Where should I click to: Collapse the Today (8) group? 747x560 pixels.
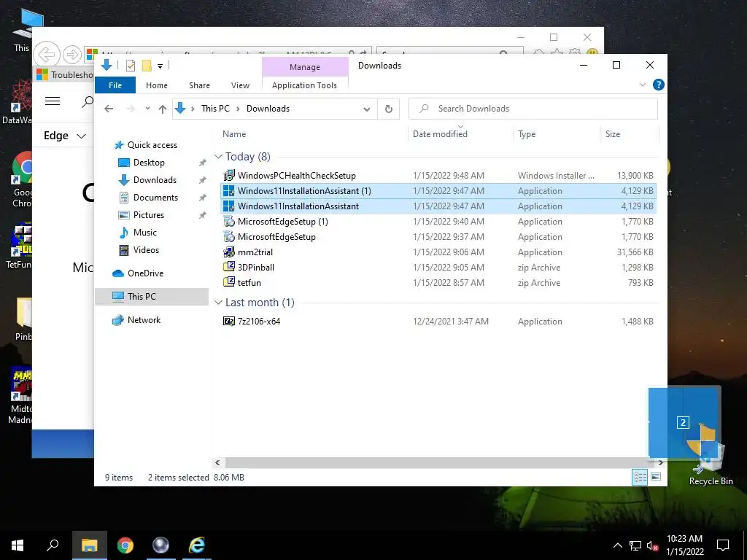tap(218, 157)
